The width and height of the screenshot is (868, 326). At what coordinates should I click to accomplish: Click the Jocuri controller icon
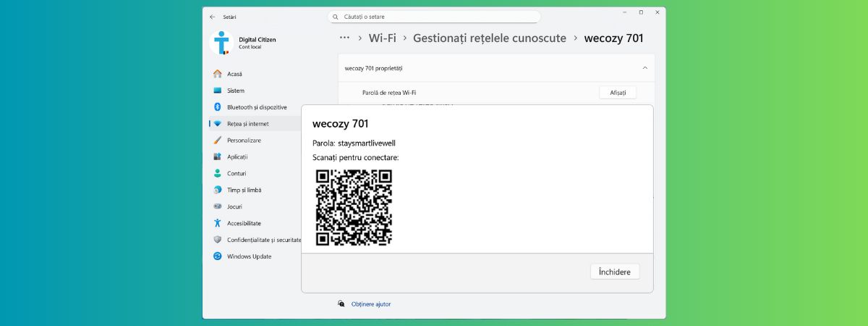(x=217, y=206)
